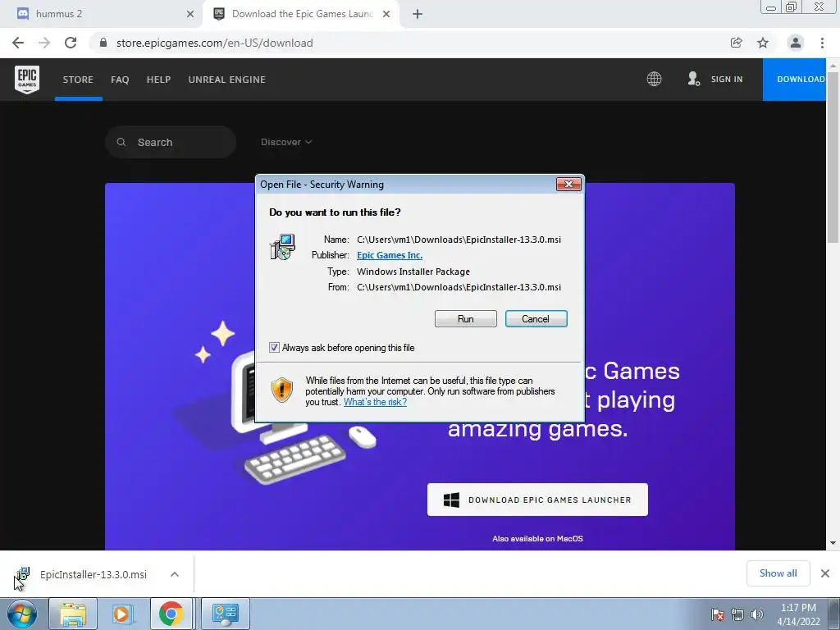Click the sign-in user icon

click(694, 80)
